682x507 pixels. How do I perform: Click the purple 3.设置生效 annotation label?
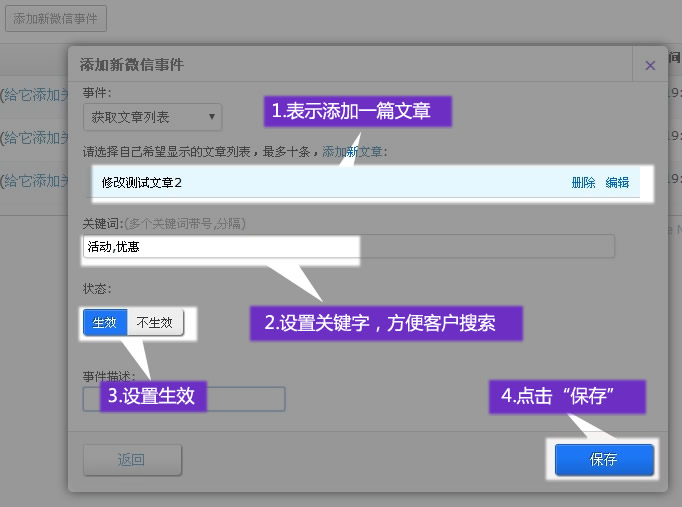click(x=153, y=396)
